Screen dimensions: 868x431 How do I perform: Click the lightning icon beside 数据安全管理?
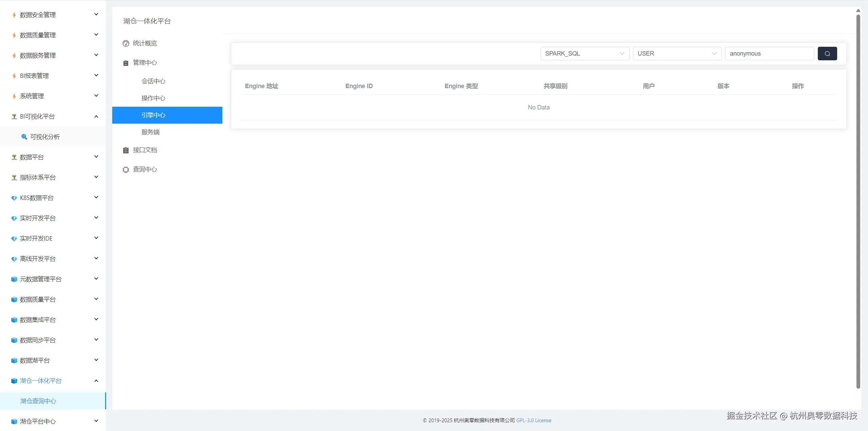(x=14, y=15)
